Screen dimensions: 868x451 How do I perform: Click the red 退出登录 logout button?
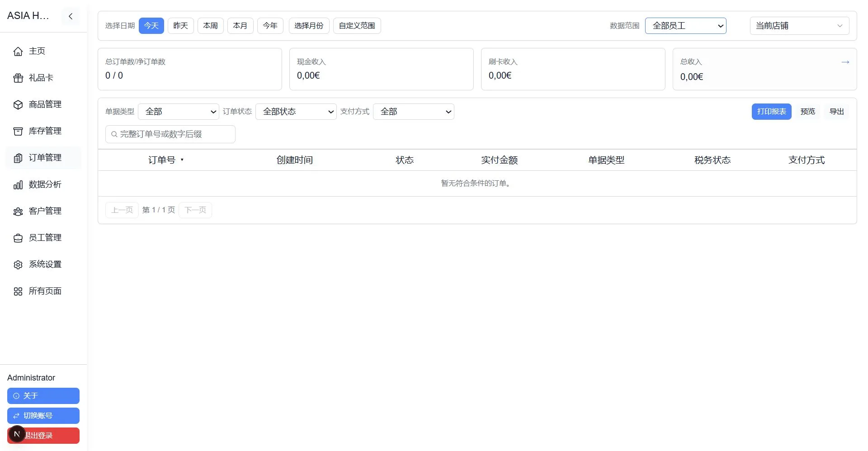43,436
